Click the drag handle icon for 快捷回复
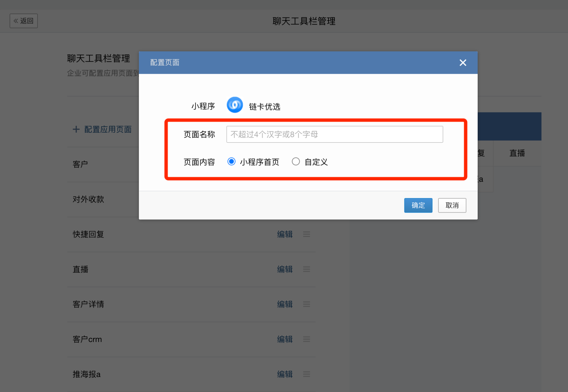 [306, 234]
